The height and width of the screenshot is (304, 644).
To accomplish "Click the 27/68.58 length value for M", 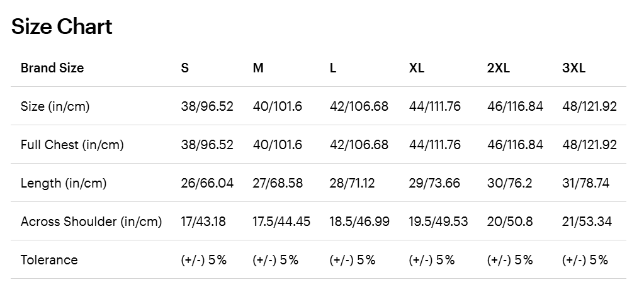I will 278,183.
